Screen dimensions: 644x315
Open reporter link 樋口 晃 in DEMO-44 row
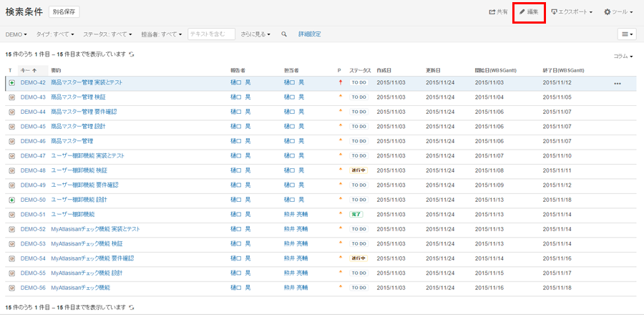(240, 112)
